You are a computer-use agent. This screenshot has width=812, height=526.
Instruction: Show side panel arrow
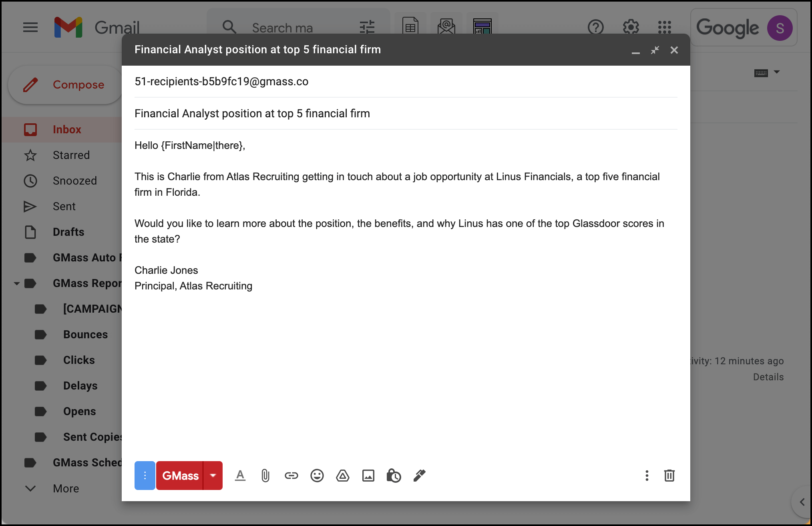point(802,502)
